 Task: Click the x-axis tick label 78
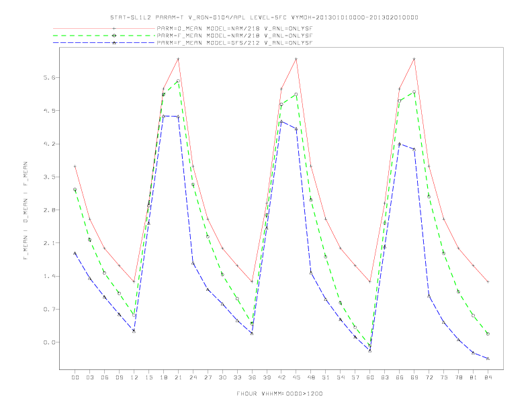tap(459, 377)
